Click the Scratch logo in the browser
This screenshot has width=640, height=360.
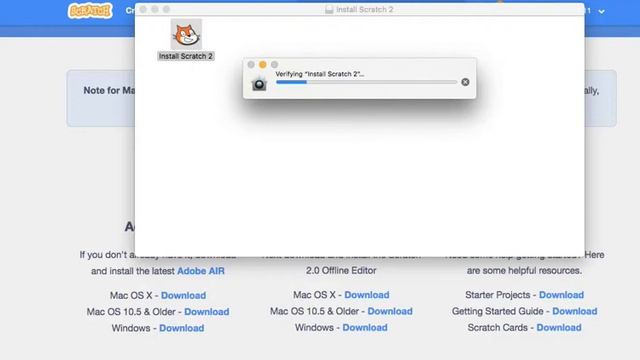coord(90,11)
